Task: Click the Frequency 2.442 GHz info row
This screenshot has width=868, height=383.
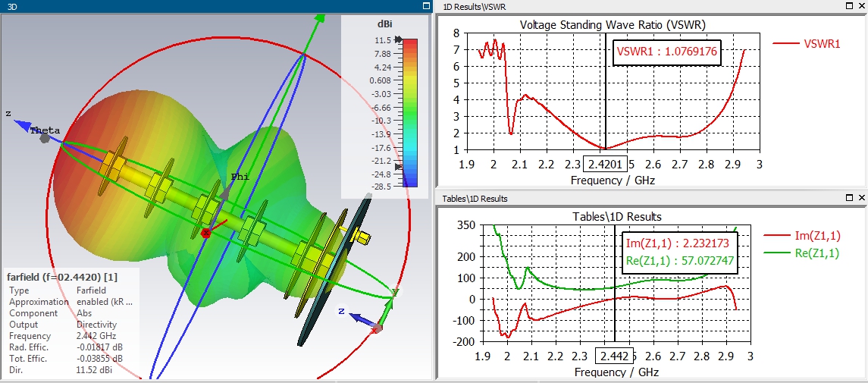Action: tap(62, 336)
